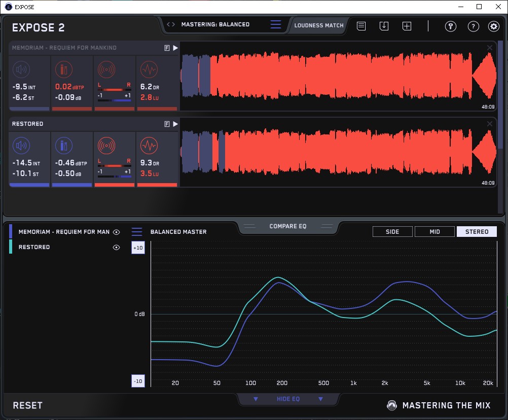Switch EQ view to Mid
Image resolution: width=508 pixels, height=420 pixels.
point(434,232)
